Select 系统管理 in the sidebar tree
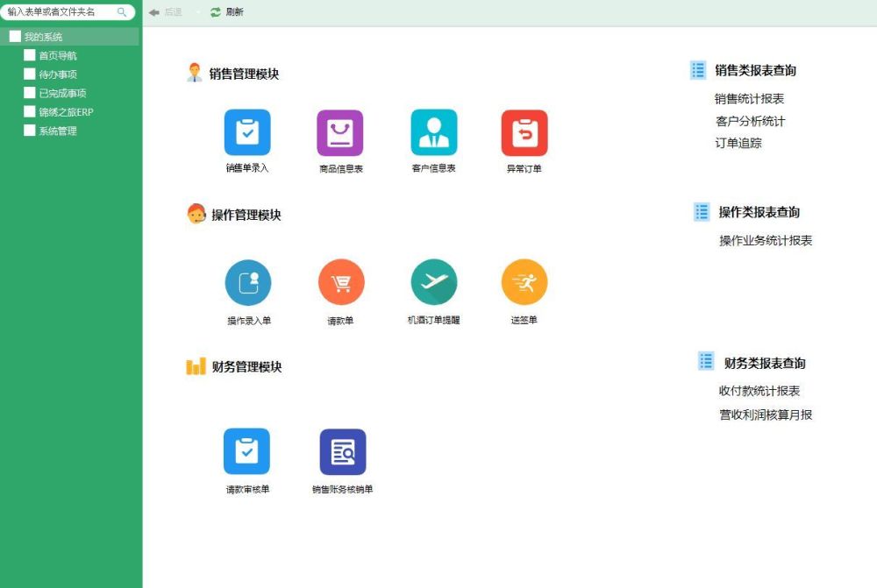This screenshot has height=588, width=877. [x=58, y=131]
